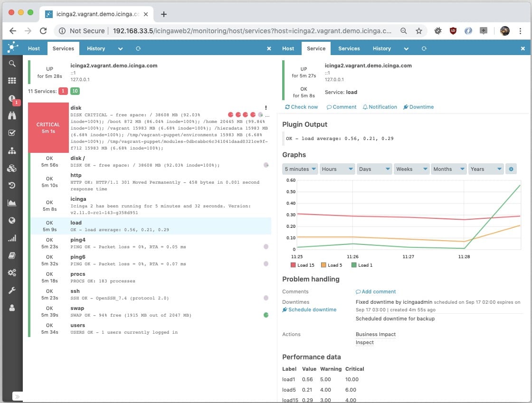
Task: Open the History tab in the load service pane
Action: (x=382, y=48)
